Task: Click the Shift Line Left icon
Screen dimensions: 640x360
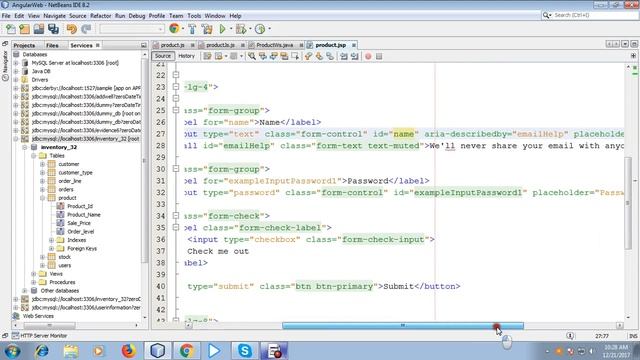Action: [344, 56]
